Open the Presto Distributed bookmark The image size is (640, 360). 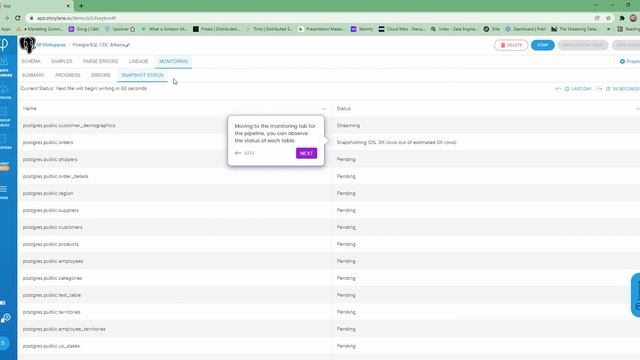[216, 29]
